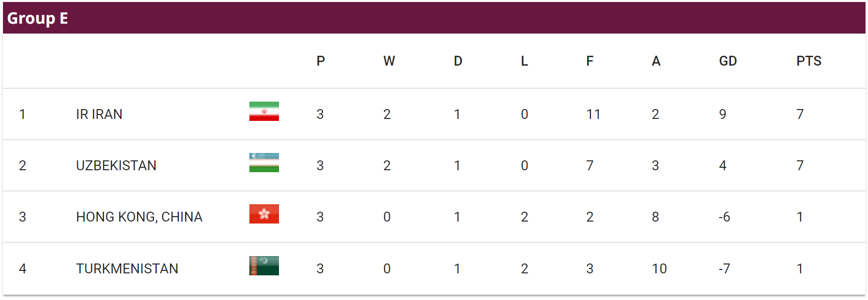This screenshot has width=868, height=300.
Task: Click the Hong Kong, China flag icon
Action: [x=264, y=214]
